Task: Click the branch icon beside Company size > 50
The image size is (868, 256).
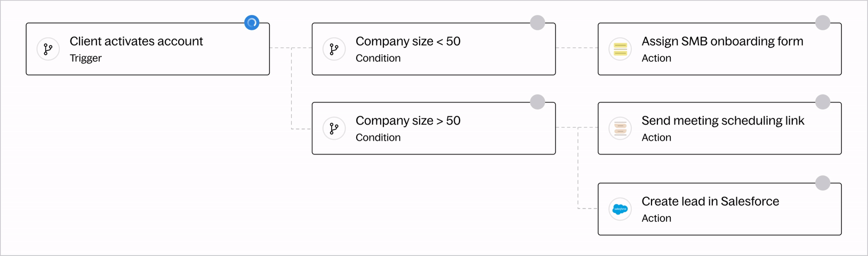Action: [x=334, y=129]
